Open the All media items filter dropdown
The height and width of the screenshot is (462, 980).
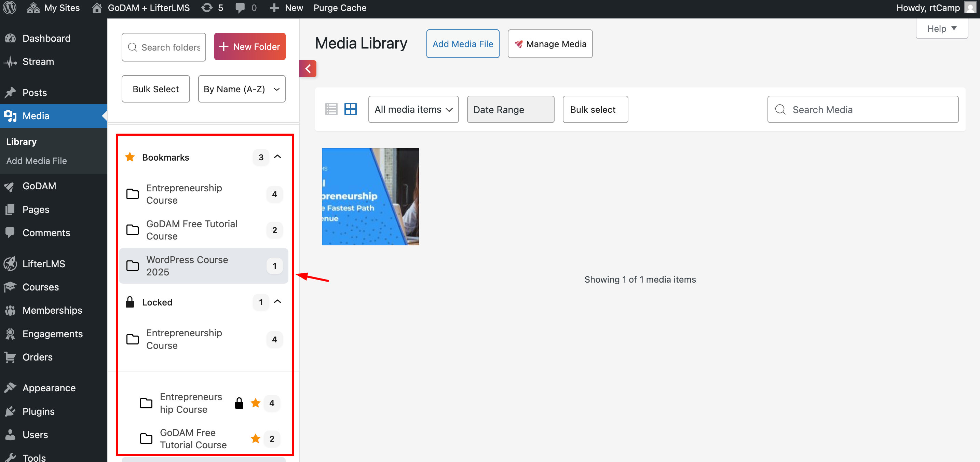(x=413, y=110)
